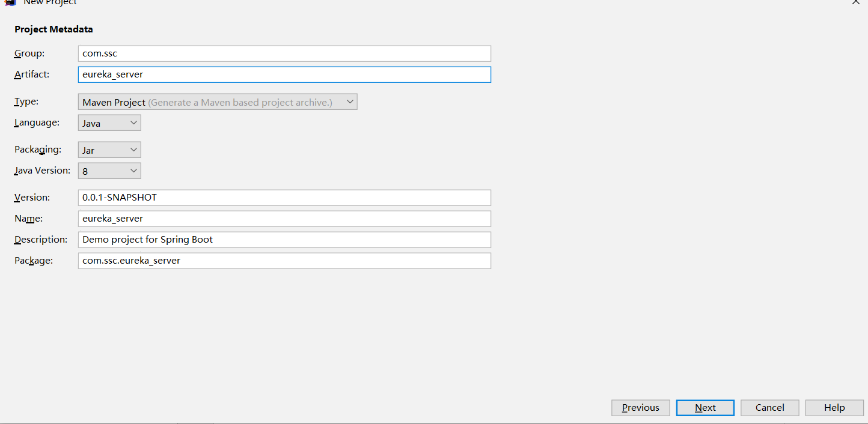Image resolution: width=868 pixels, height=424 pixels.
Task: Cancel the new project wizard
Action: click(770, 408)
